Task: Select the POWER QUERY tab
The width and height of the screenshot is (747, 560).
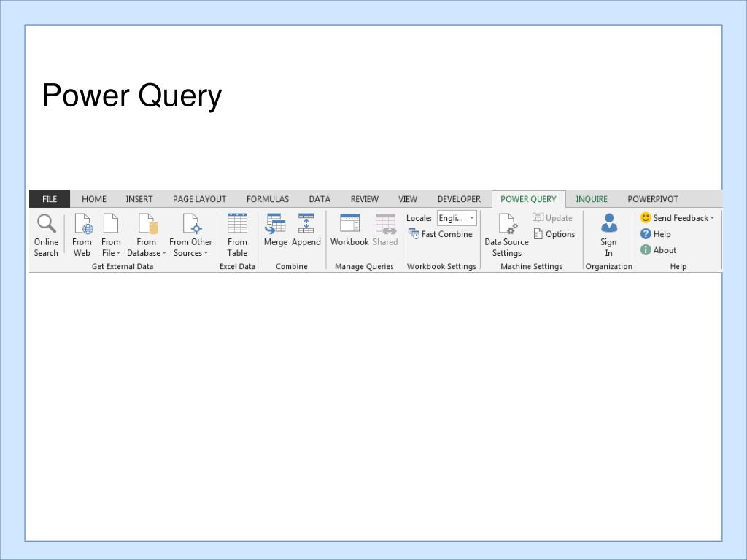Action: 528,199
